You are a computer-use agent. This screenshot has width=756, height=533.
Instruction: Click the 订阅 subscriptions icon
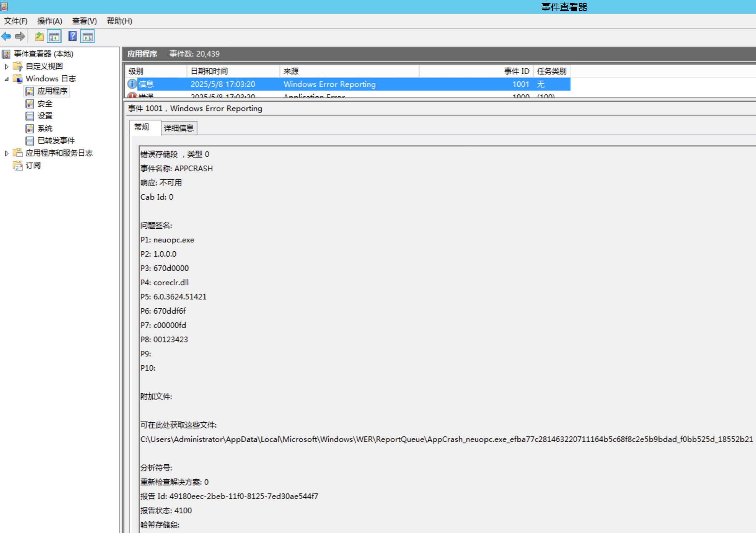pos(18,166)
